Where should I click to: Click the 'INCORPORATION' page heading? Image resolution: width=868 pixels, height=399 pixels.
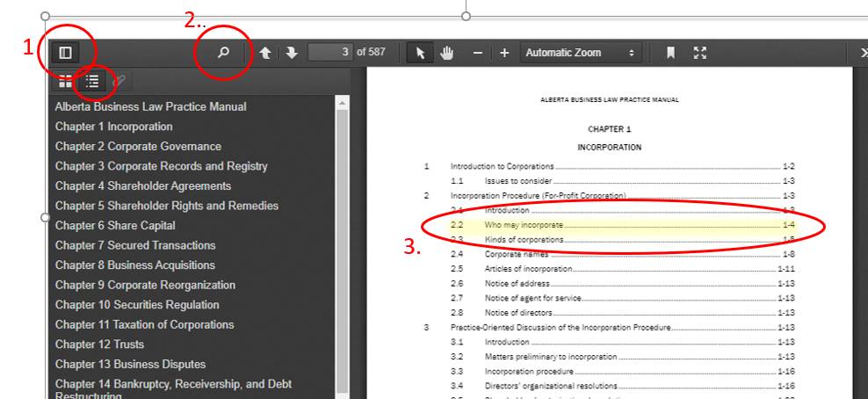(x=609, y=147)
